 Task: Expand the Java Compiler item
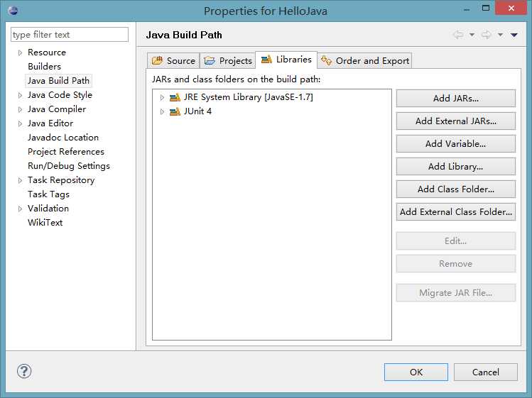pyautogui.click(x=20, y=109)
